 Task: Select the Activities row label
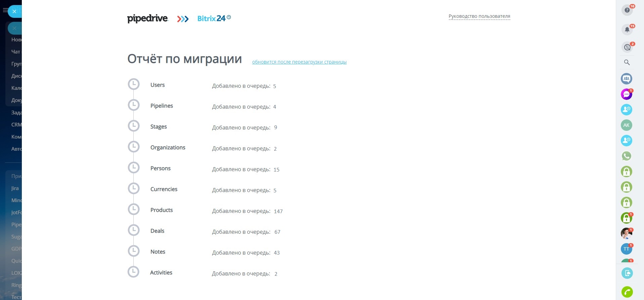click(x=161, y=272)
